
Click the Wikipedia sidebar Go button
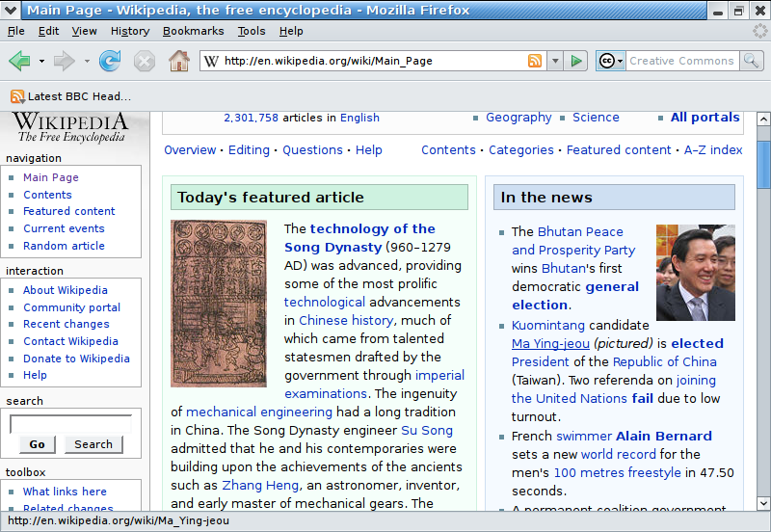37,444
